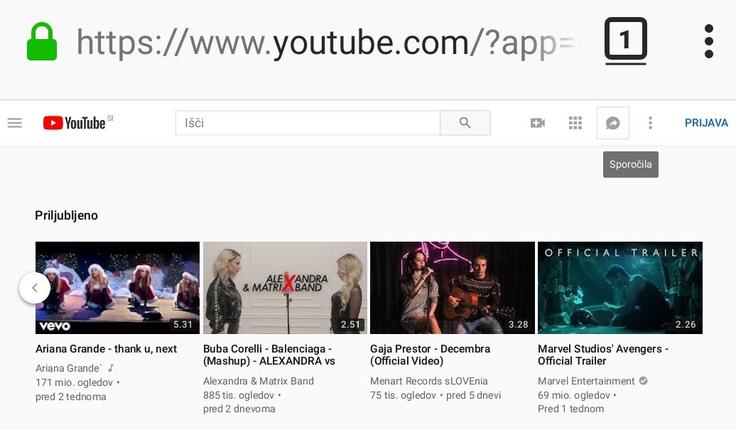Open YouTube settings three-dot menu
Viewport: 736px width, 430px height.
click(x=650, y=123)
